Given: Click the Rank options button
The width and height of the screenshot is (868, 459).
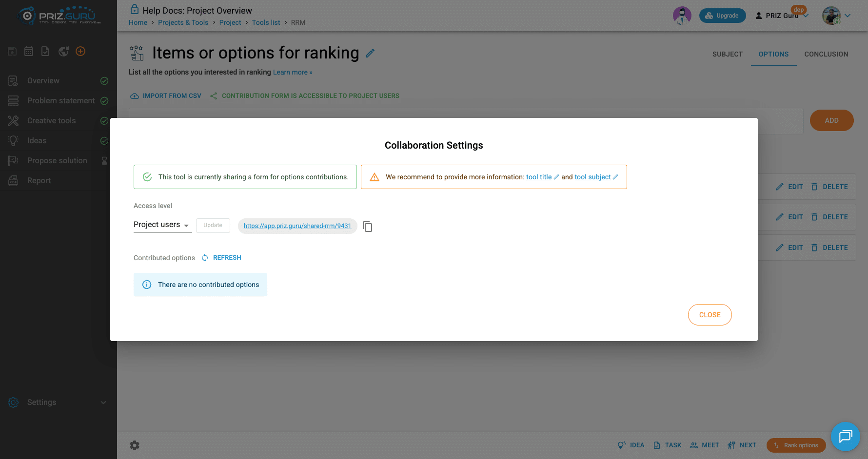Looking at the screenshot, I should 796,445.
